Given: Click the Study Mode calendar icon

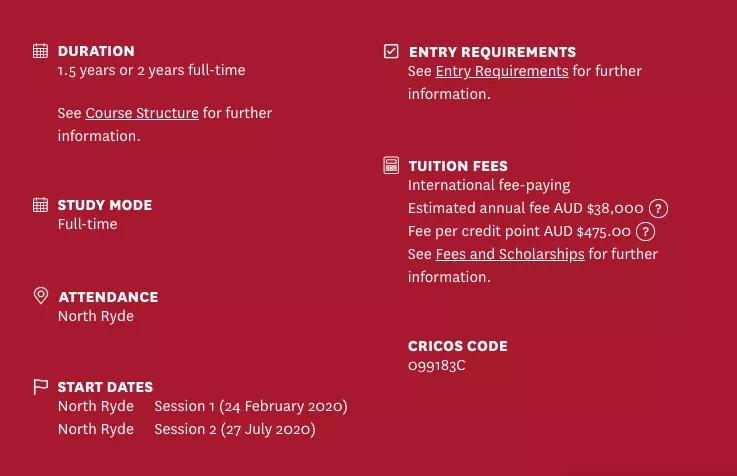Looking at the screenshot, I should (40, 205).
